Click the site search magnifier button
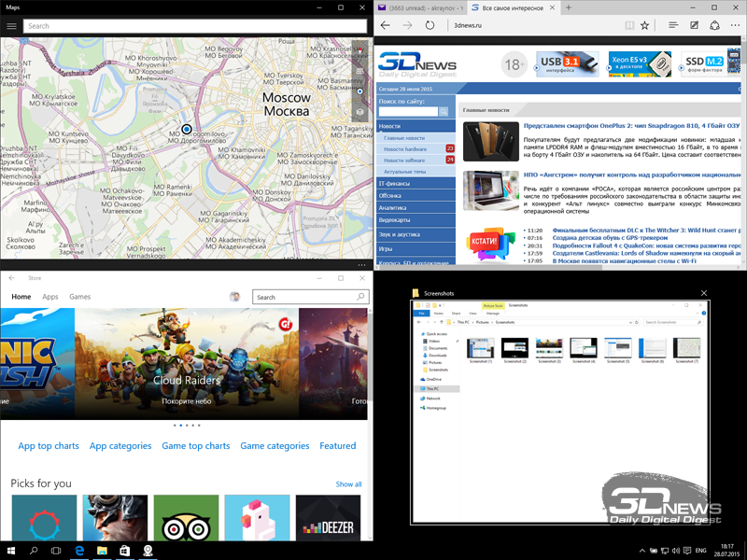The width and height of the screenshot is (747, 560). click(444, 111)
